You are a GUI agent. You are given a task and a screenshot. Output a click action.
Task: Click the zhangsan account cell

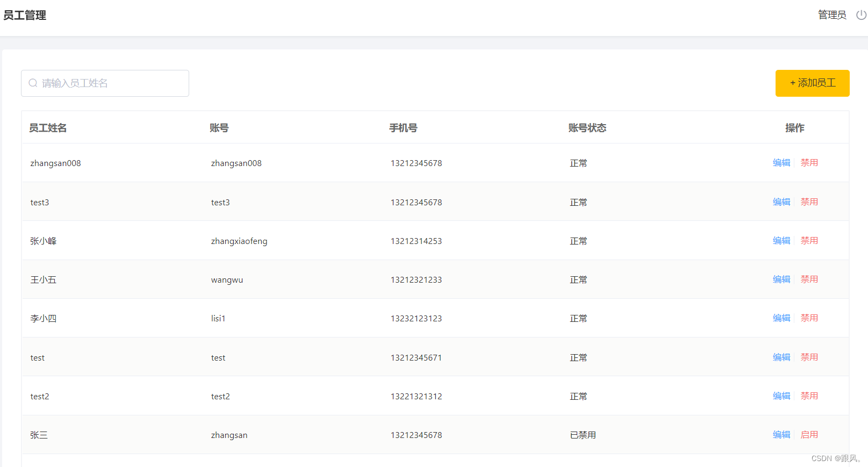point(229,435)
